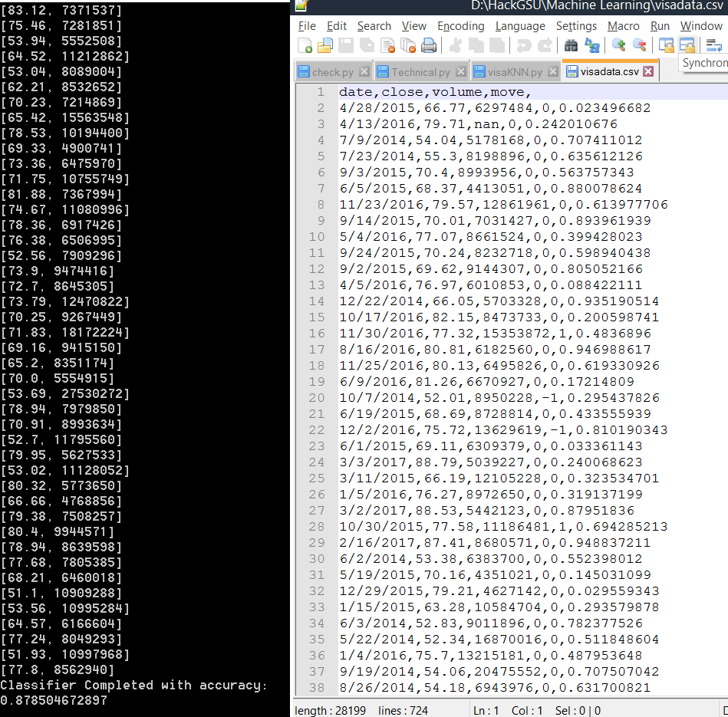Click the 10/30/2015 data row

[x=503, y=527]
